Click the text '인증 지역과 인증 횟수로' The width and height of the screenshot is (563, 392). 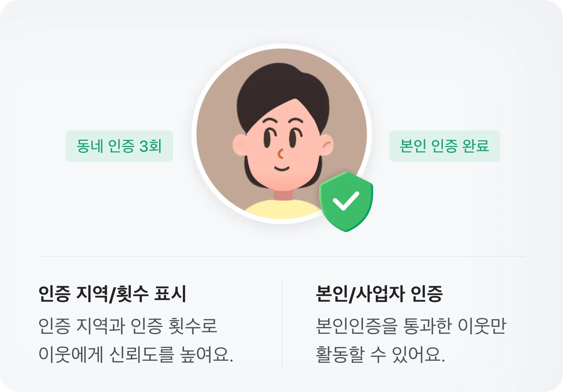128,326
